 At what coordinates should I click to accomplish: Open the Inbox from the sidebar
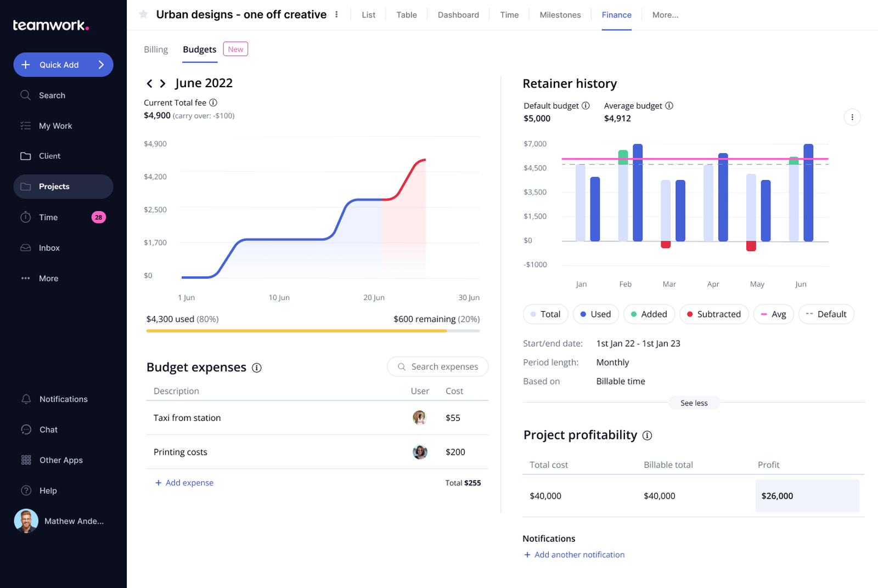49,247
